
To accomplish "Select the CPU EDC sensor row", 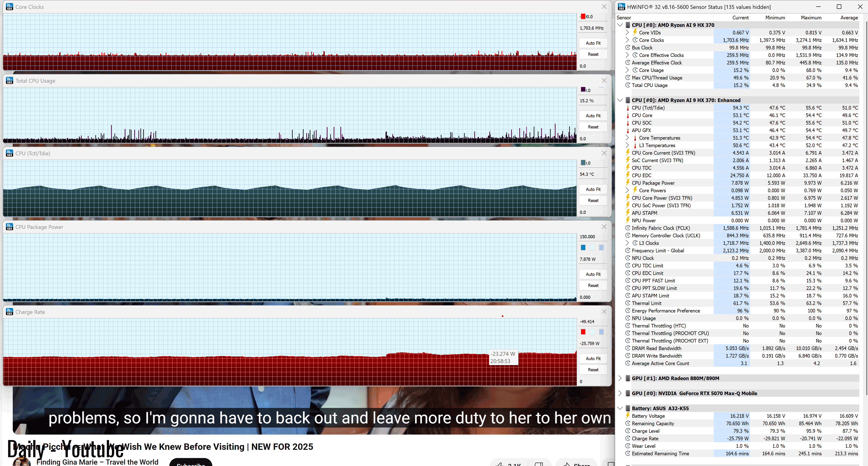I will (x=742, y=175).
